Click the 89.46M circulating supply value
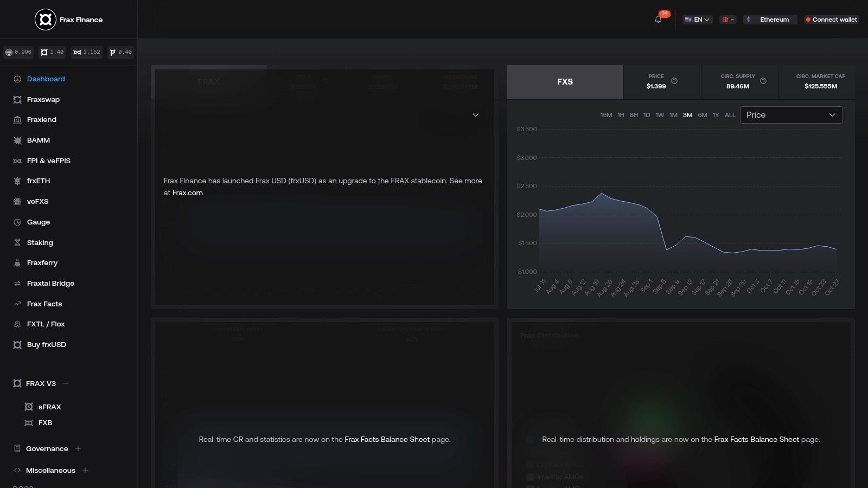The width and height of the screenshot is (868, 488). coord(738,86)
